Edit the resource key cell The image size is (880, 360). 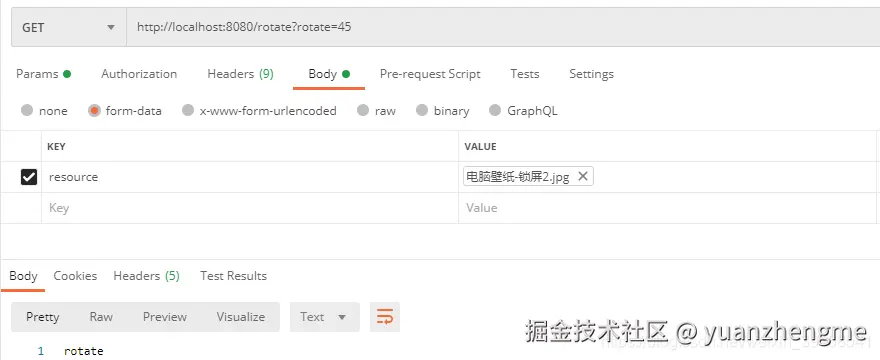[250, 177]
